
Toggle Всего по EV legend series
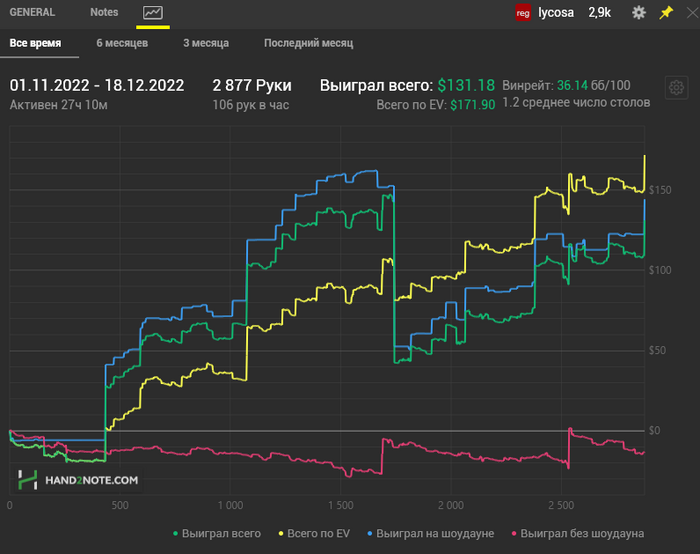click(x=314, y=533)
